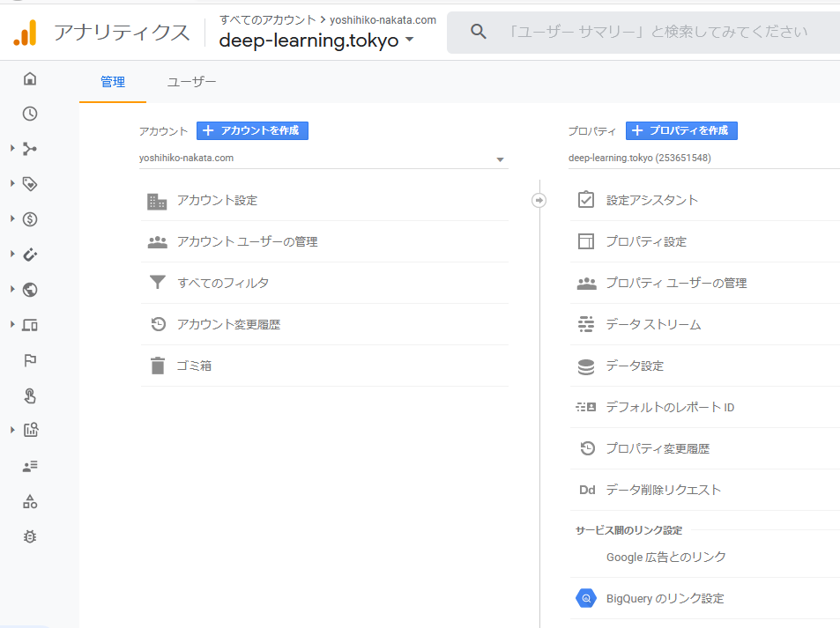Image resolution: width=840 pixels, height=628 pixels.
Task: Click the stream icon for データ ストリーム
Action: pos(586,324)
